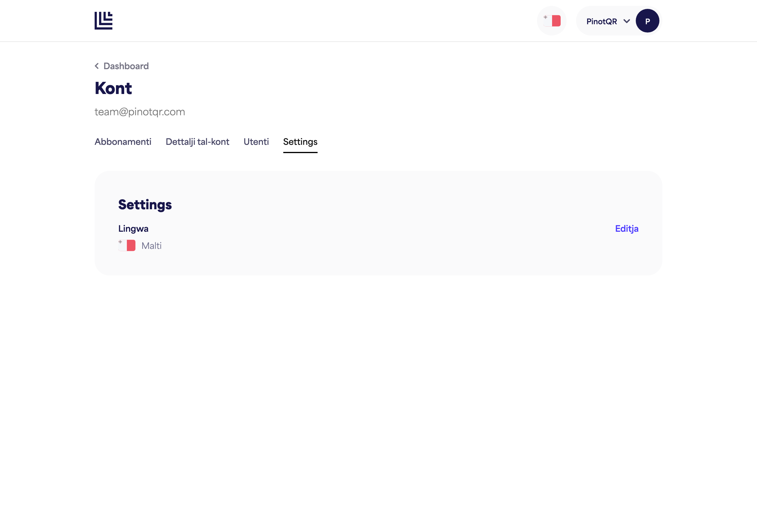Click the Settings card heading
The height and width of the screenshot is (532, 757).
pos(145,205)
